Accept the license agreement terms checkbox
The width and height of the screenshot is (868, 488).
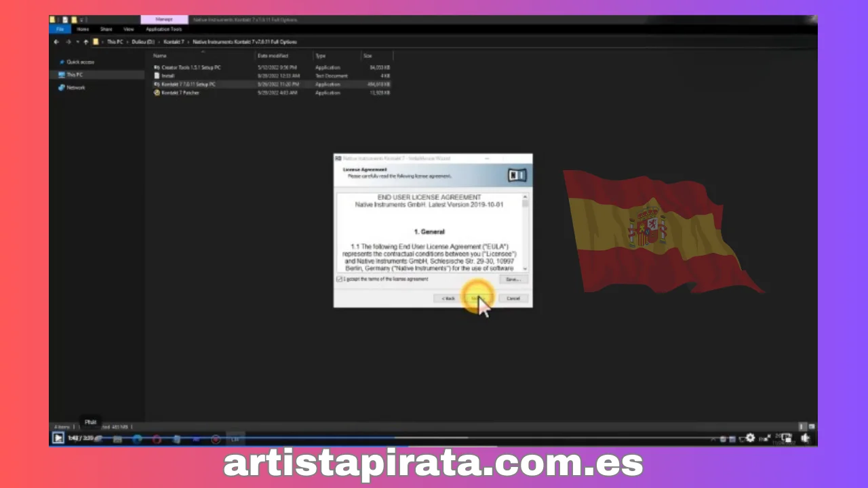(340, 279)
